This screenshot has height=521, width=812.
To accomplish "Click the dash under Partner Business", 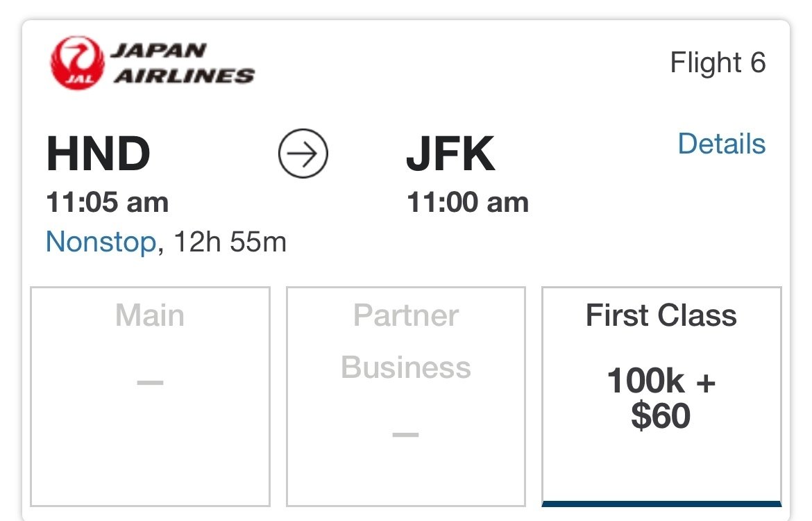I will [405, 435].
